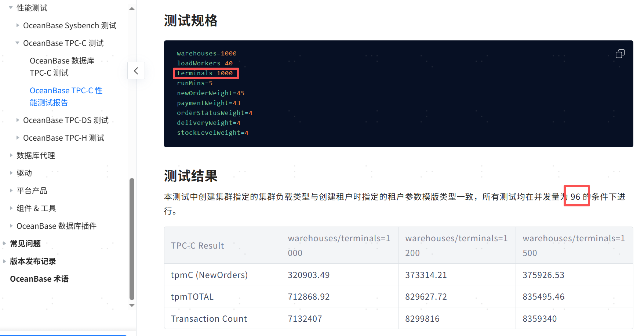Open the 平台产品 menu item
Viewport: 644px width, 336px height.
click(32, 191)
